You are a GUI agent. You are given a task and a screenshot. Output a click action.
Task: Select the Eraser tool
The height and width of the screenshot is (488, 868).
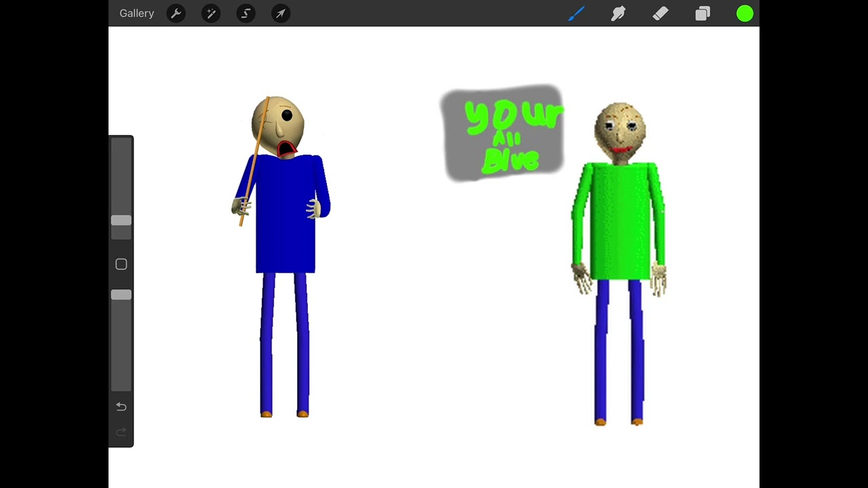(x=660, y=14)
